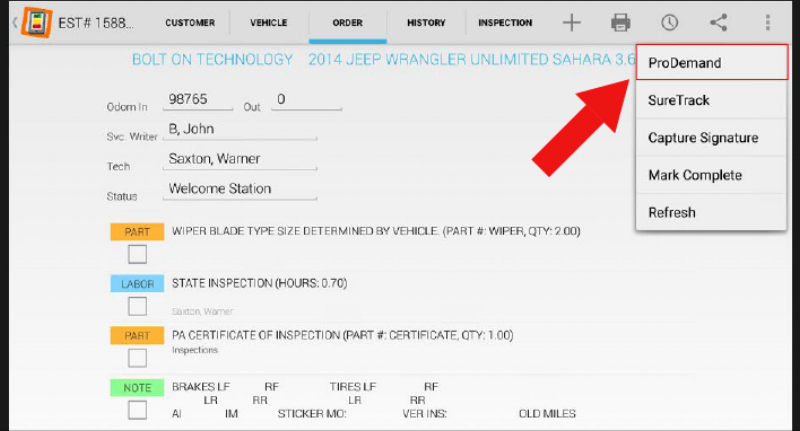Viewport: 800px width, 431px height.
Task: Open the Status field Welcome Station
Action: pos(240,189)
